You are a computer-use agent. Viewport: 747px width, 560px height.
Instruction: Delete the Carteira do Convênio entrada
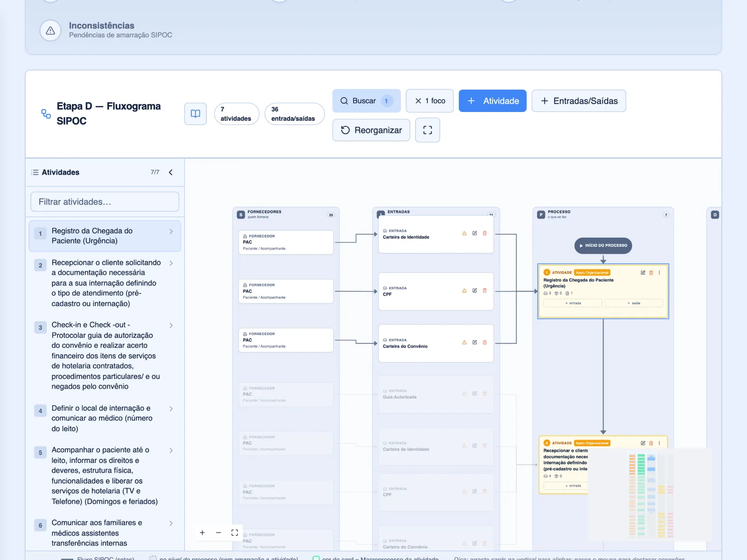click(485, 343)
